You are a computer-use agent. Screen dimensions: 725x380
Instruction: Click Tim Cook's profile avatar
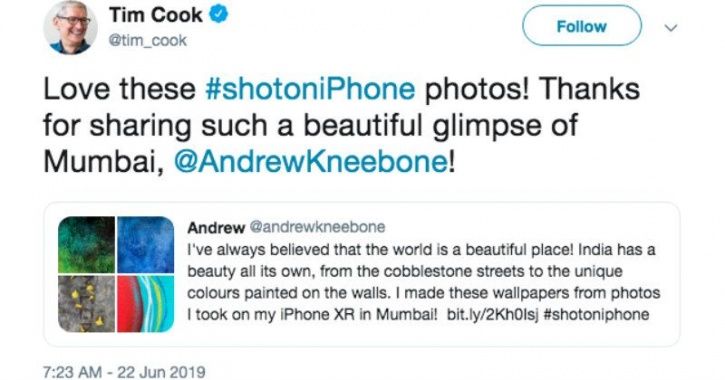[x=71, y=27]
